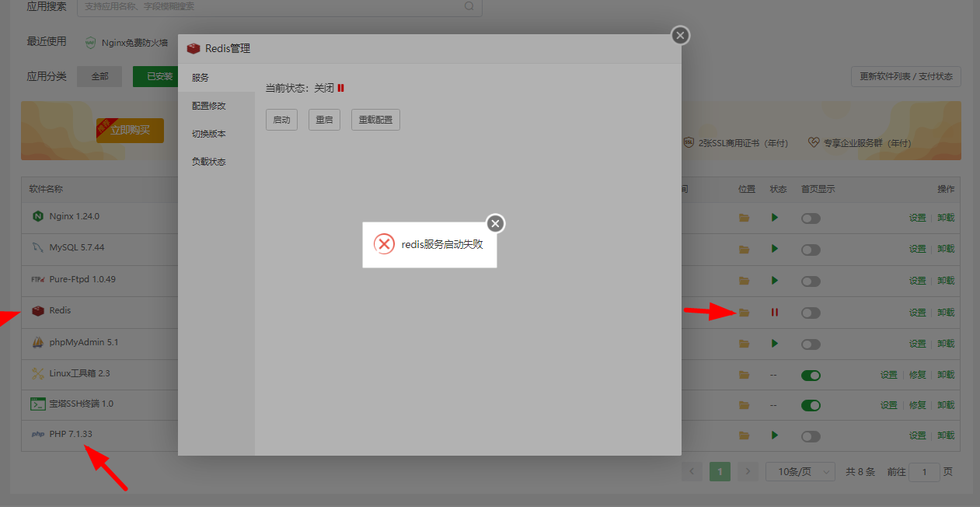Click the Pure-Ftpd logo icon in the list
The image size is (980, 507).
(x=37, y=279)
